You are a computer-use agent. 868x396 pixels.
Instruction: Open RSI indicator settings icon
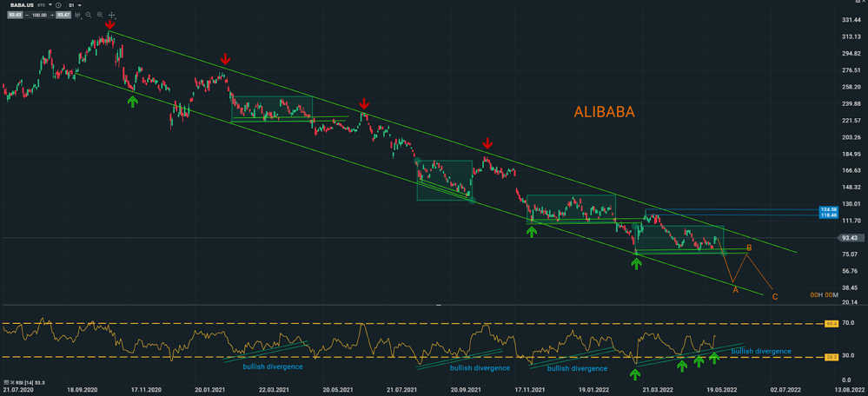click(7, 383)
